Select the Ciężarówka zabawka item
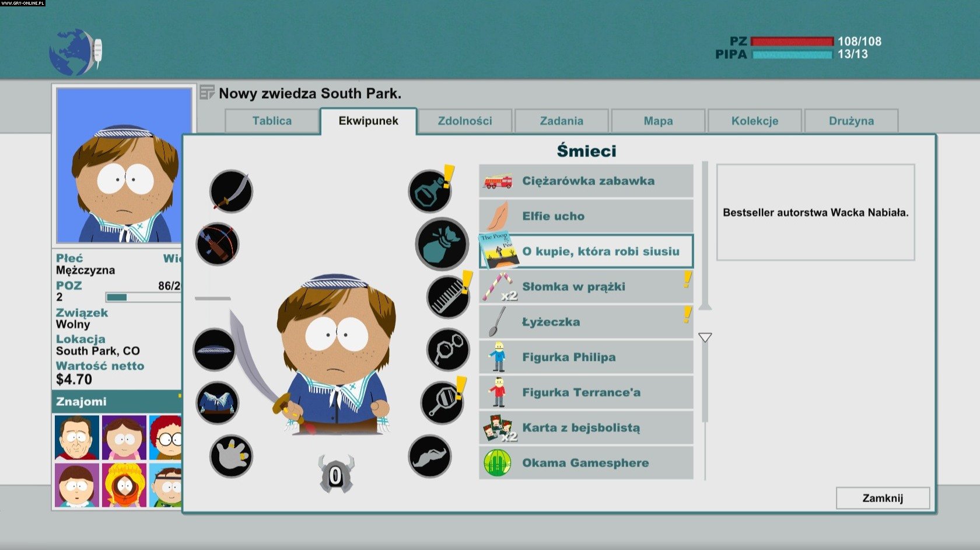Screen dimensions: 980x550 (586, 181)
